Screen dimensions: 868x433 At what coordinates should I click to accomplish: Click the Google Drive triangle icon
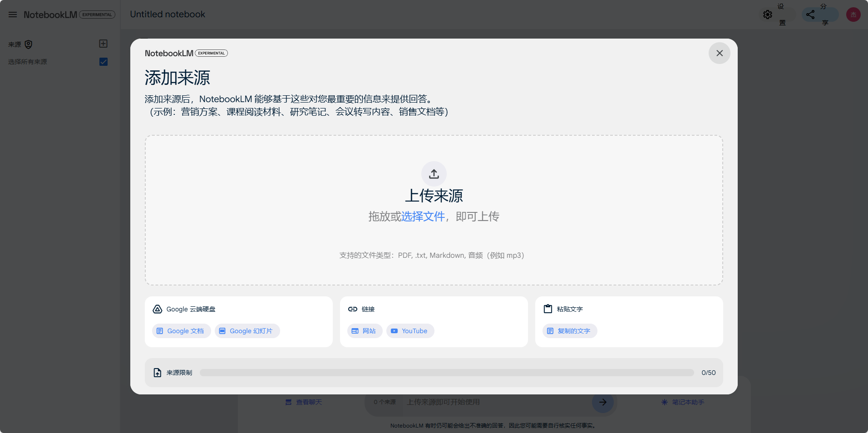[x=158, y=309]
